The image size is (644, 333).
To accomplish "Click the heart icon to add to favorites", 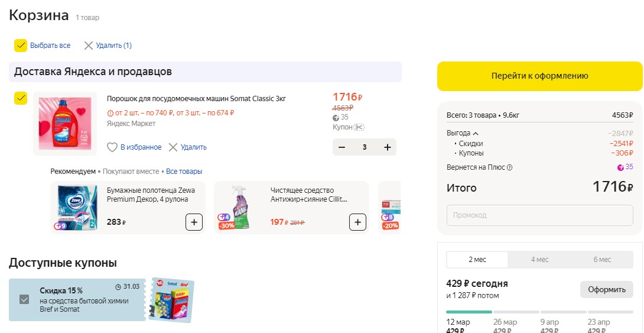I will pos(112,147).
